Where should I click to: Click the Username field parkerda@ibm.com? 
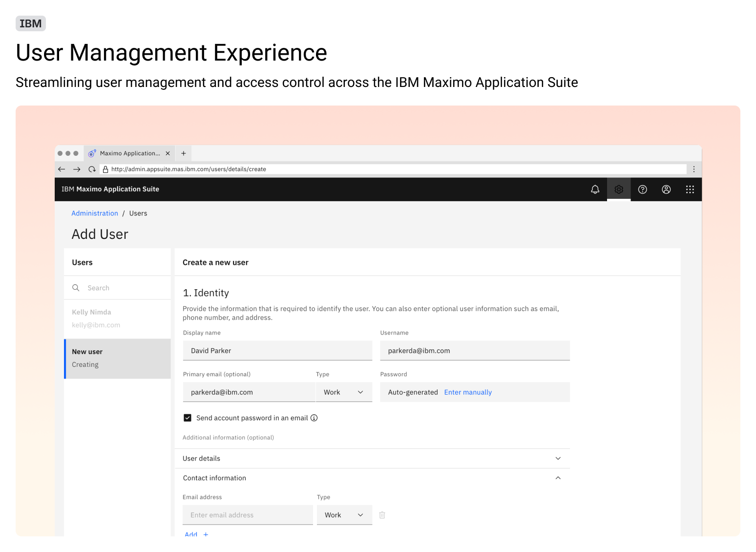(475, 351)
